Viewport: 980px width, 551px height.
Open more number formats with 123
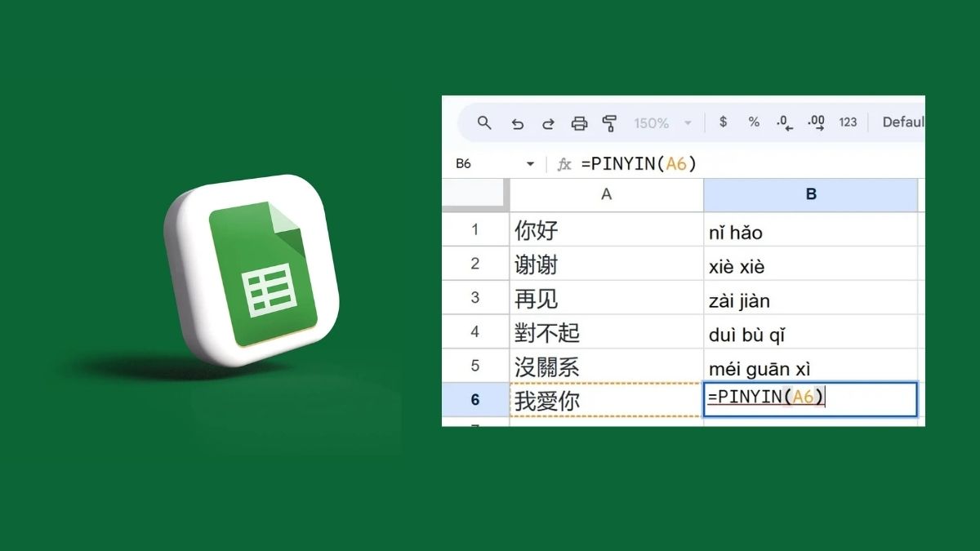[848, 122]
